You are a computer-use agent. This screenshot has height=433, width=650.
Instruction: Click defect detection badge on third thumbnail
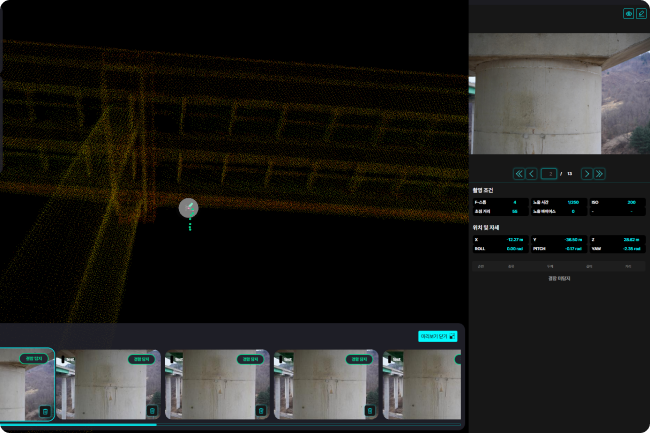pyautogui.click(x=250, y=358)
